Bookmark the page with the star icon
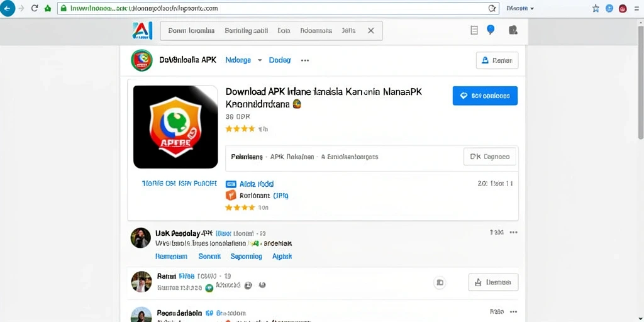Viewport: 644px width, 322px height. click(596, 8)
